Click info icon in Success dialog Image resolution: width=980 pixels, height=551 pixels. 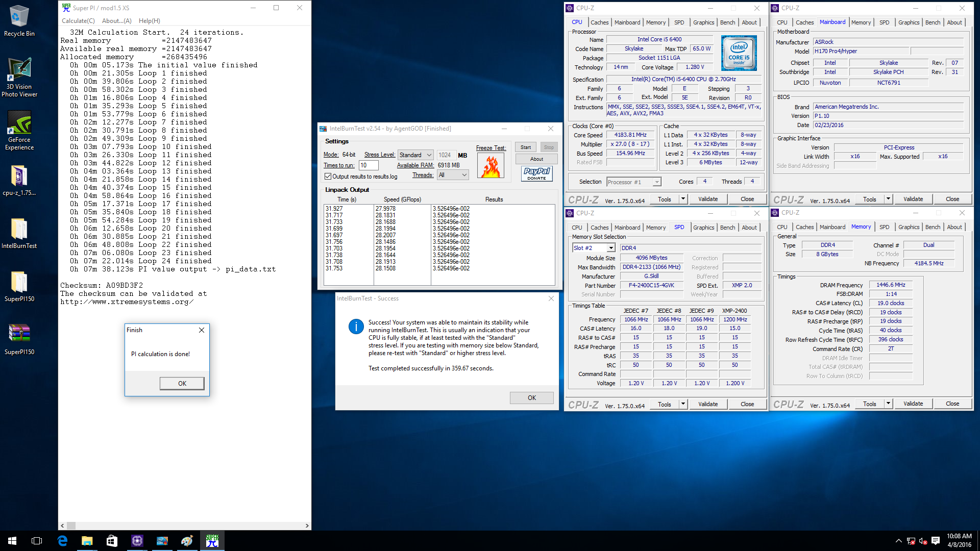(x=356, y=326)
